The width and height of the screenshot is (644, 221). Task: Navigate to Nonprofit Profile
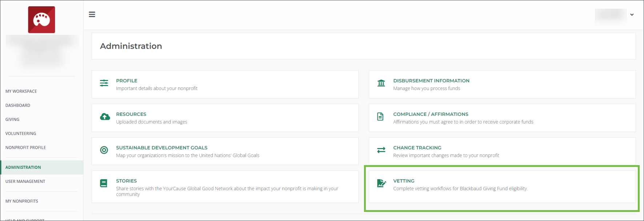tap(25, 148)
